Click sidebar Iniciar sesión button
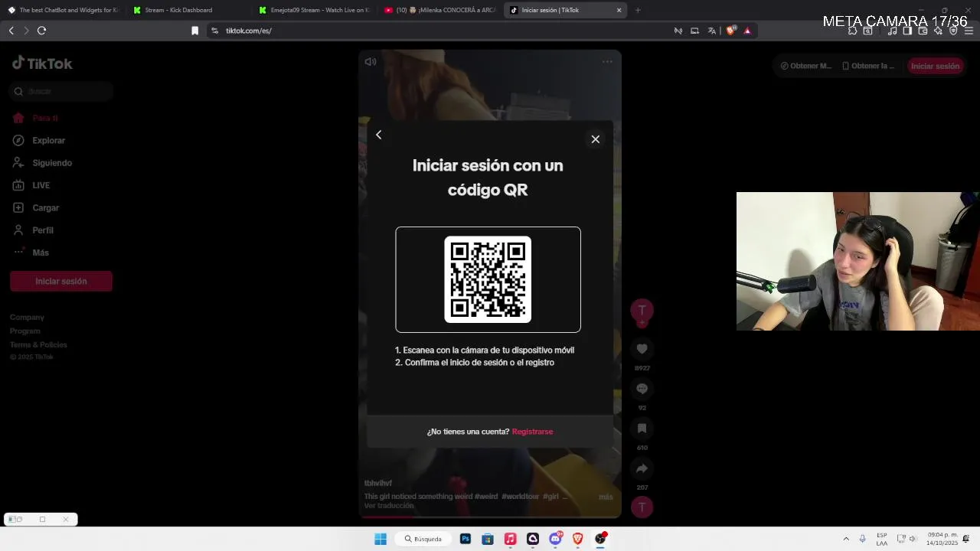The width and height of the screenshot is (980, 551). click(61, 281)
